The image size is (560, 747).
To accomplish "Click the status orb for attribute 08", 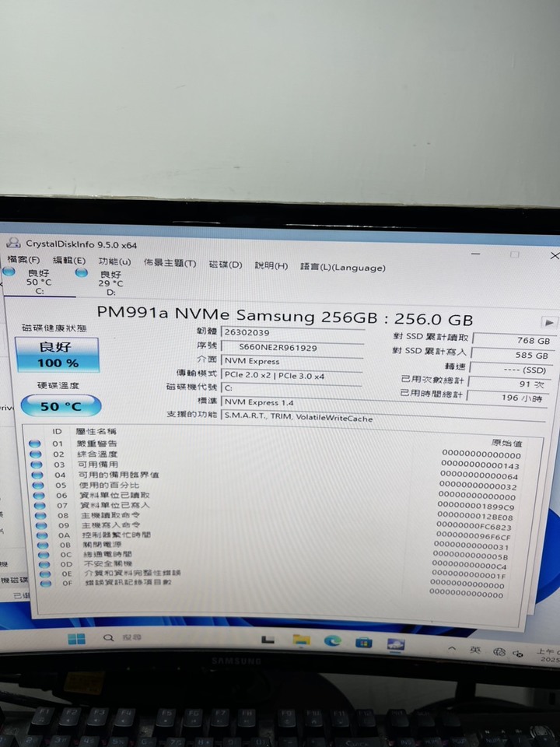I will pos(40,515).
